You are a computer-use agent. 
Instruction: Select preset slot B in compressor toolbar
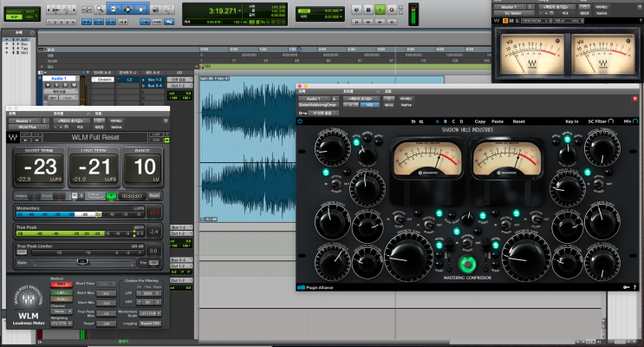[x=446, y=121]
